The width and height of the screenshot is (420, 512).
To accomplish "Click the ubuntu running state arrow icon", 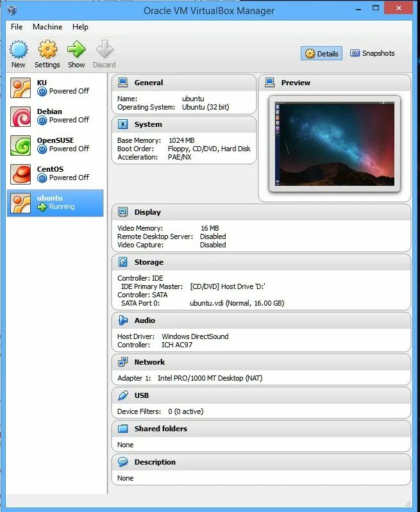I will click(42, 207).
